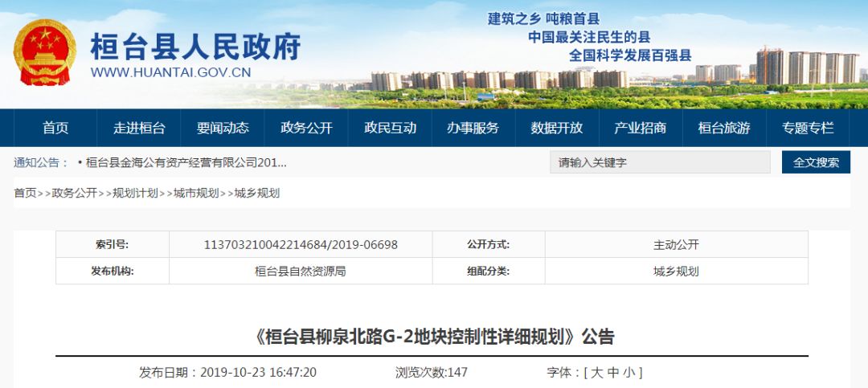The image size is (868, 388).
Task: Open the 走进桓台 navigation item
Action: [139, 128]
